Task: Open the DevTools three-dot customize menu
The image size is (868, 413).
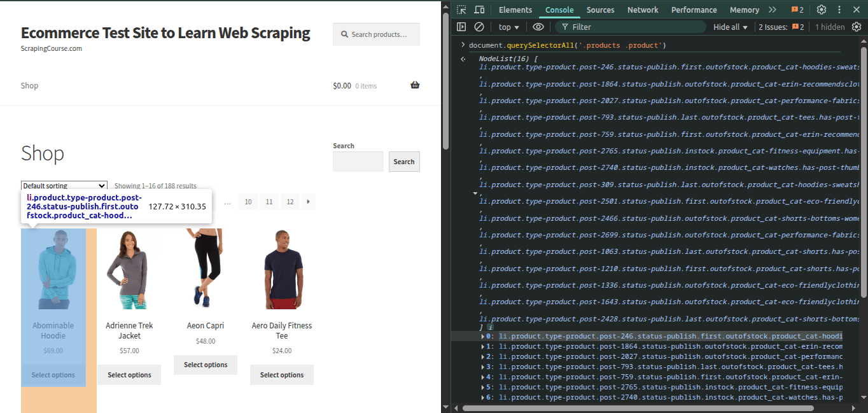Action: 839,10
